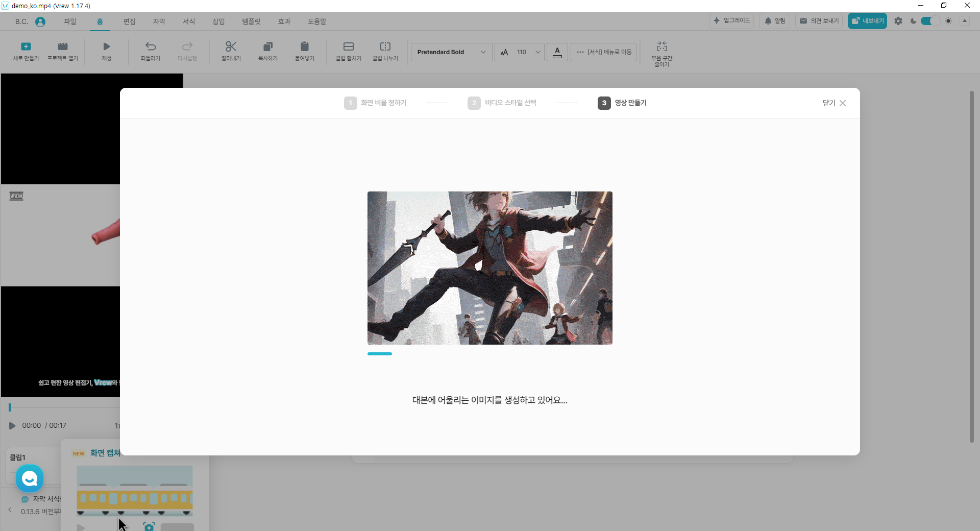Screen dimensions: 980x531
Task: Click the user profile avatar icon
Action: point(40,21)
